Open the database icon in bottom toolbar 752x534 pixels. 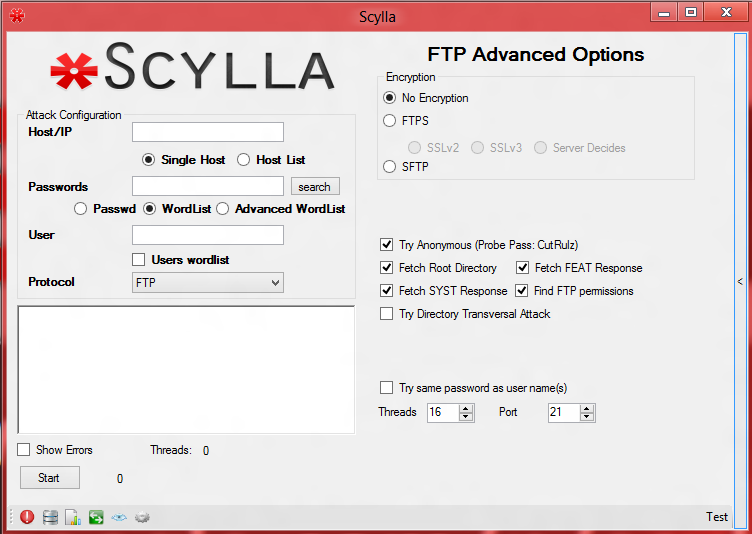click(x=50, y=517)
